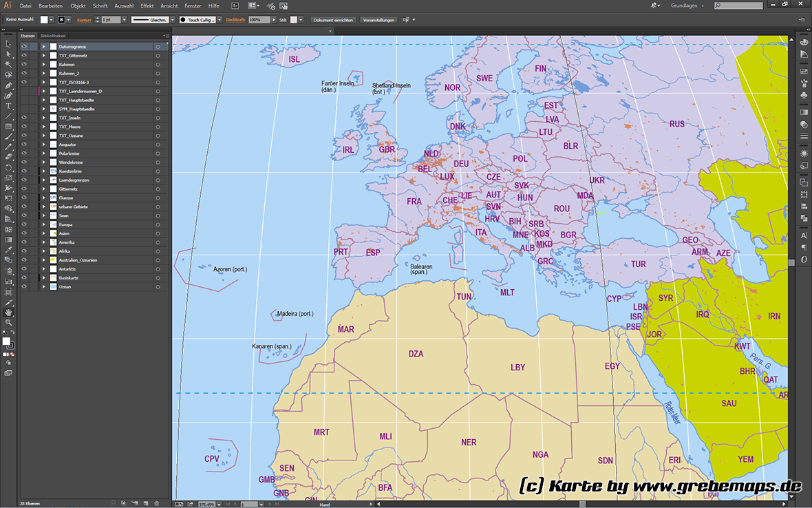Select the Hand tool

pyautogui.click(x=8, y=313)
